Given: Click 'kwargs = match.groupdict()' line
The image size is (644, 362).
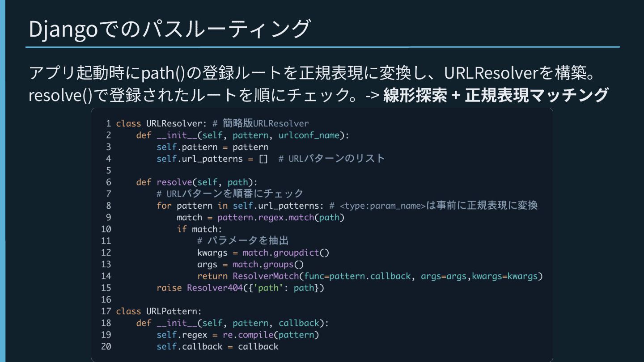Looking at the screenshot, I should [263, 253].
